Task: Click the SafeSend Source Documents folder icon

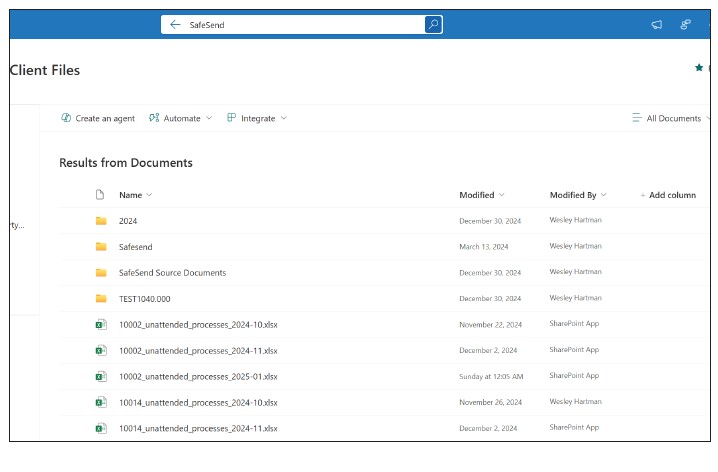Action: click(100, 272)
